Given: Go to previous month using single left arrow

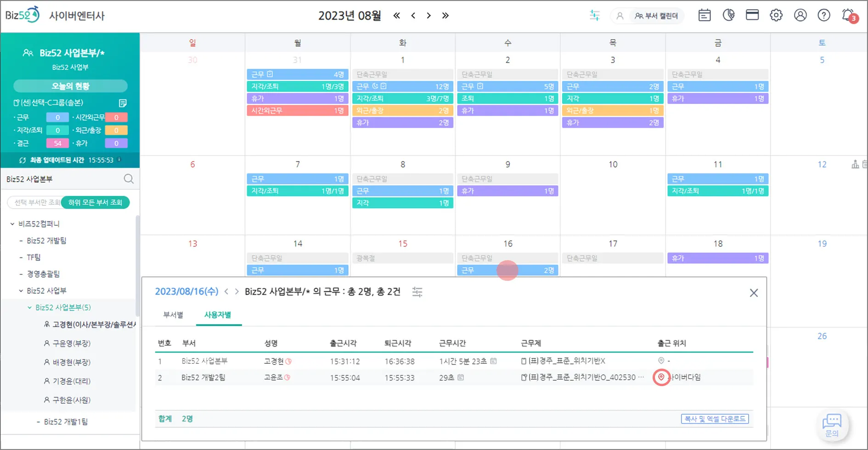Looking at the screenshot, I should tap(413, 16).
